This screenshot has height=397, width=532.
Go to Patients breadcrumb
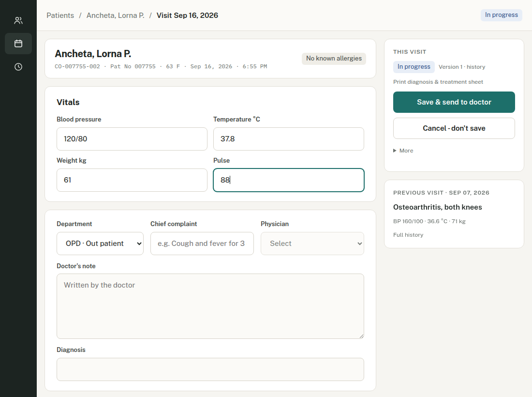pos(60,15)
